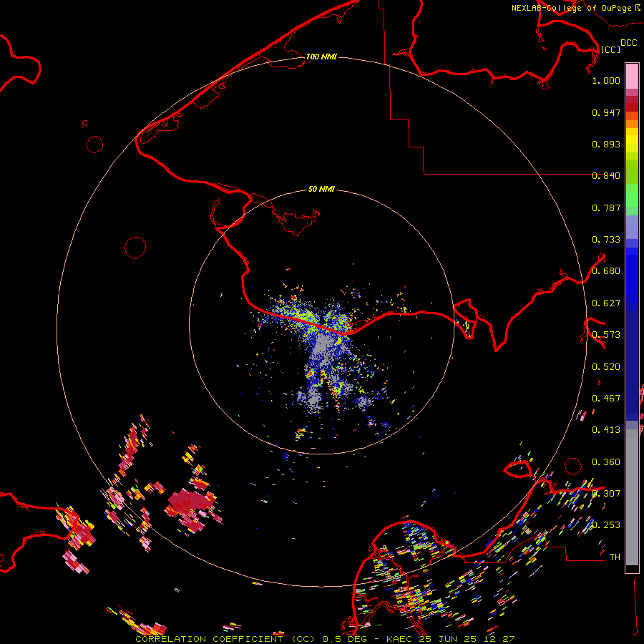Viewport: 644px width, 644px height.
Task: Click the [CC] units label
Action: tap(610, 49)
